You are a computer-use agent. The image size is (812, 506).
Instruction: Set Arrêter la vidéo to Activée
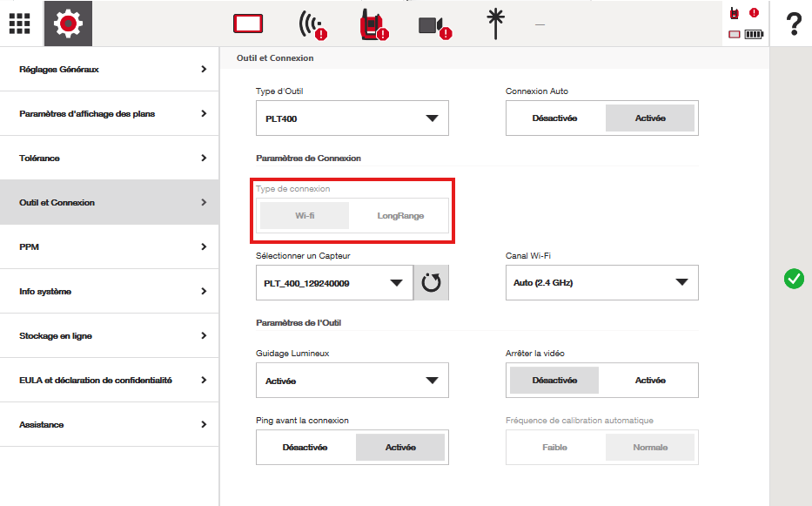point(649,381)
